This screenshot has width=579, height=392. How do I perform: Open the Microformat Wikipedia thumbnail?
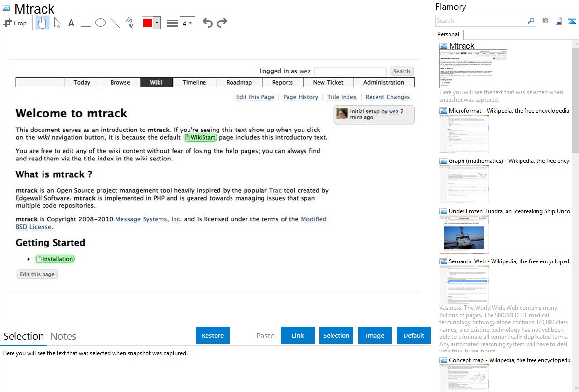tap(464, 134)
